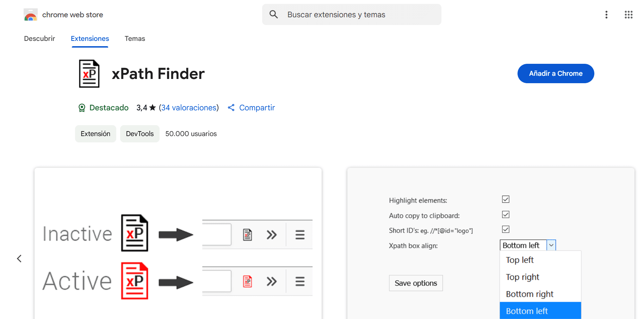Click the left carousel navigation arrow
Image resolution: width=644 pixels, height=319 pixels.
[19, 258]
